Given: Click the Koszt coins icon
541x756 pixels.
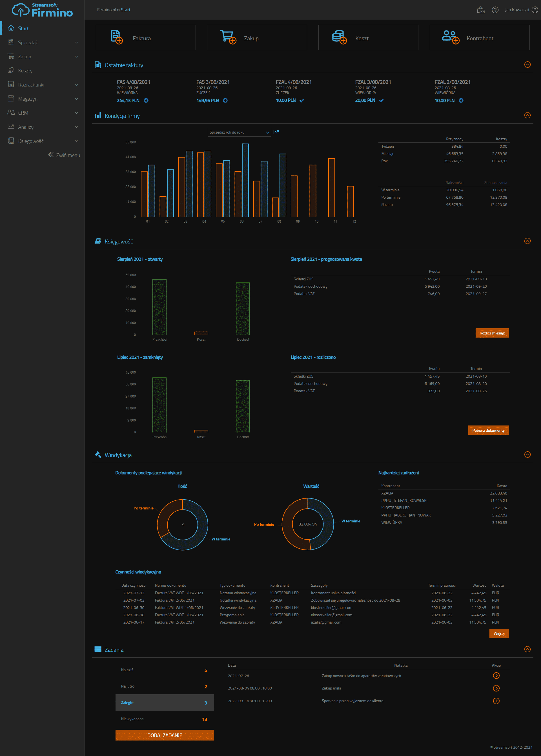Looking at the screenshot, I should point(339,37).
